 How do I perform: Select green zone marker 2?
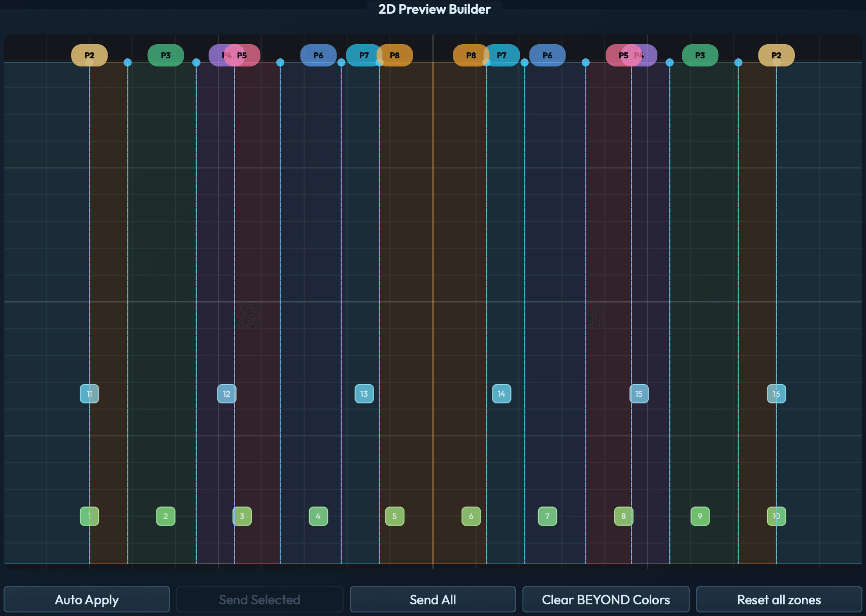[165, 516]
